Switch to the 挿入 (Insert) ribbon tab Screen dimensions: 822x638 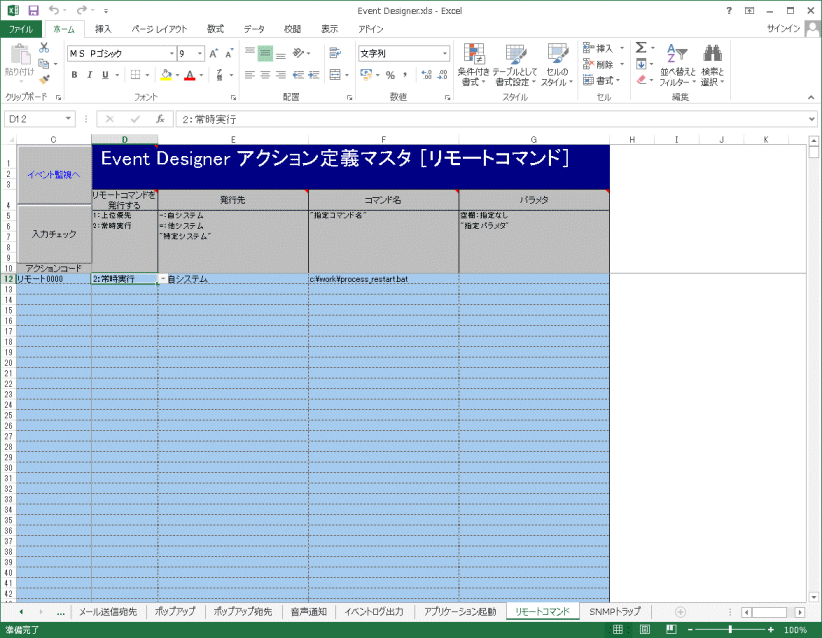[x=103, y=29]
